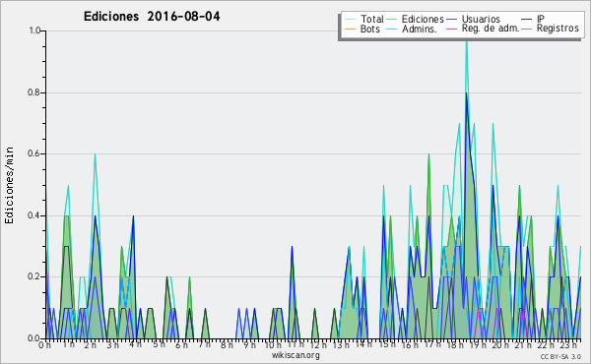Click the Admins. legend cyan line
The height and width of the screenshot is (364, 591).
pyautogui.click(x=392, y=29)
